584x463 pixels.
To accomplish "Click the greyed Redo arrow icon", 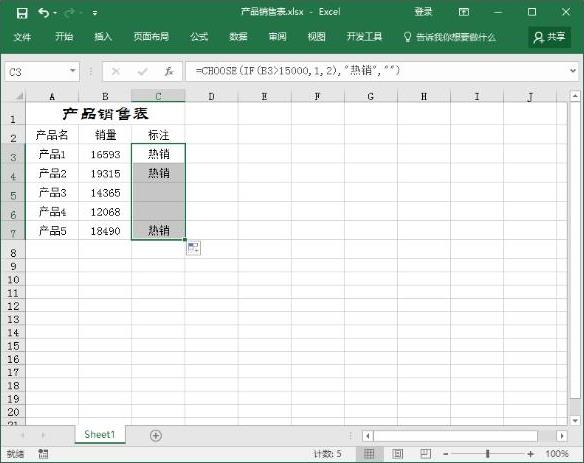I will click(69, 13).
